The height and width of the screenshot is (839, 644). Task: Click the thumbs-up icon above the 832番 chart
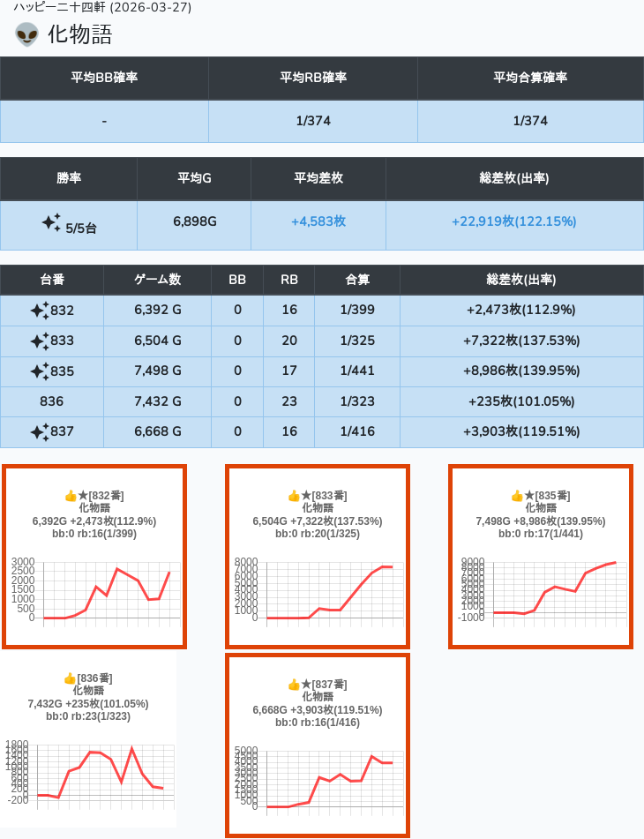pos(71,496)
